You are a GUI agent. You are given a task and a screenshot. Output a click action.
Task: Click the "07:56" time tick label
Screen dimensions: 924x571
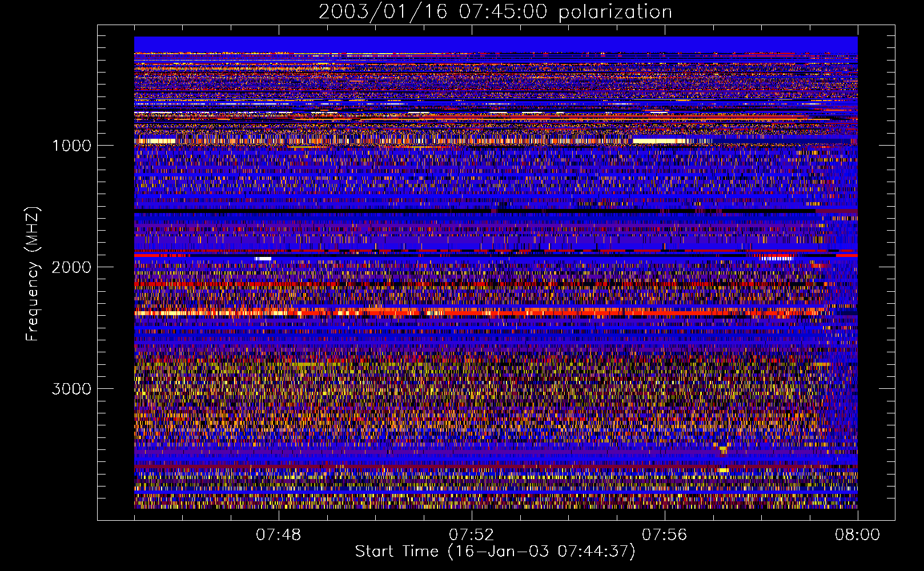point(664,535)
